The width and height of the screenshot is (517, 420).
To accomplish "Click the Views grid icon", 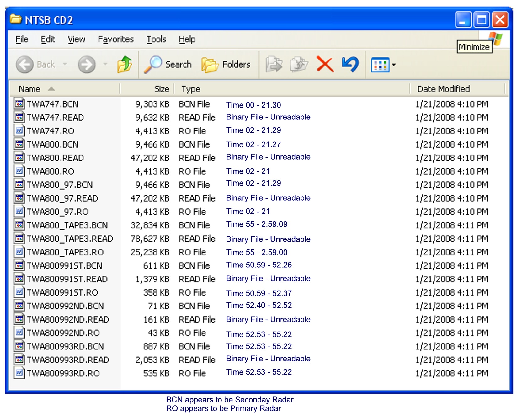I will [380, 65].
